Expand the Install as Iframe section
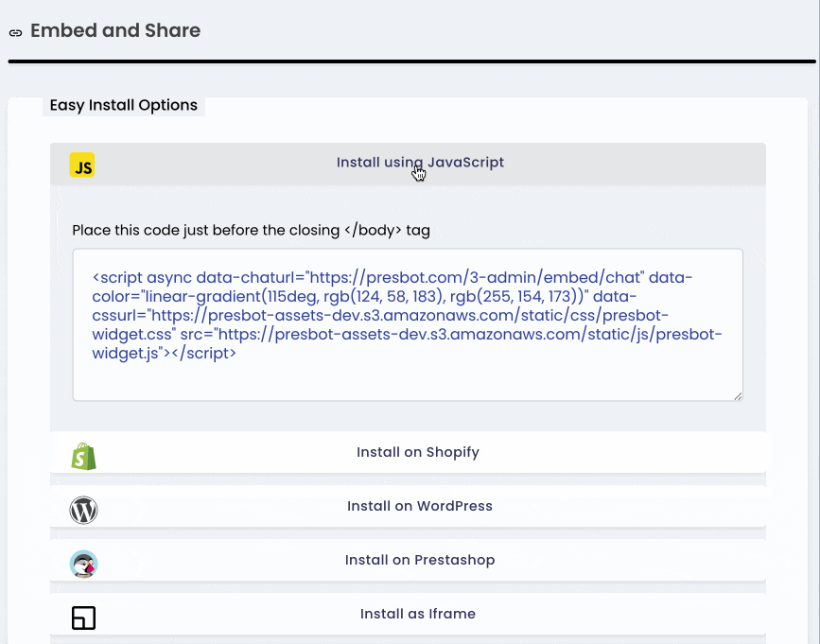 tap(408, 614)
